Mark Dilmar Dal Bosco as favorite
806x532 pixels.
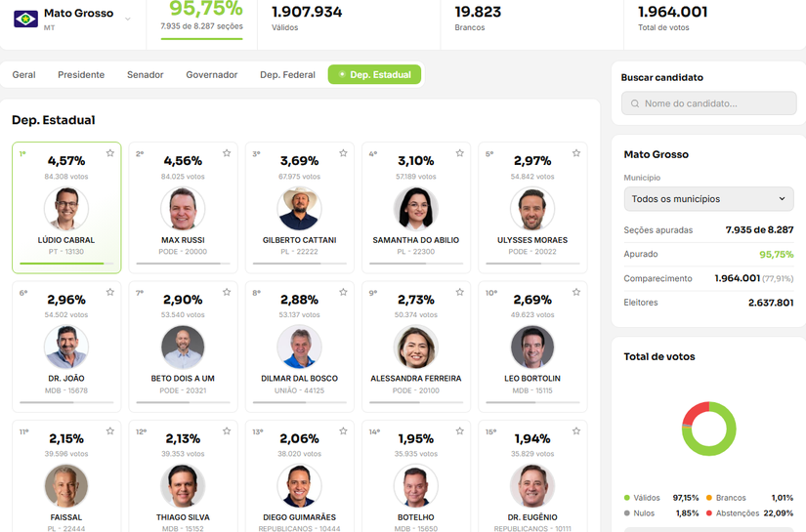click(343, 292)
